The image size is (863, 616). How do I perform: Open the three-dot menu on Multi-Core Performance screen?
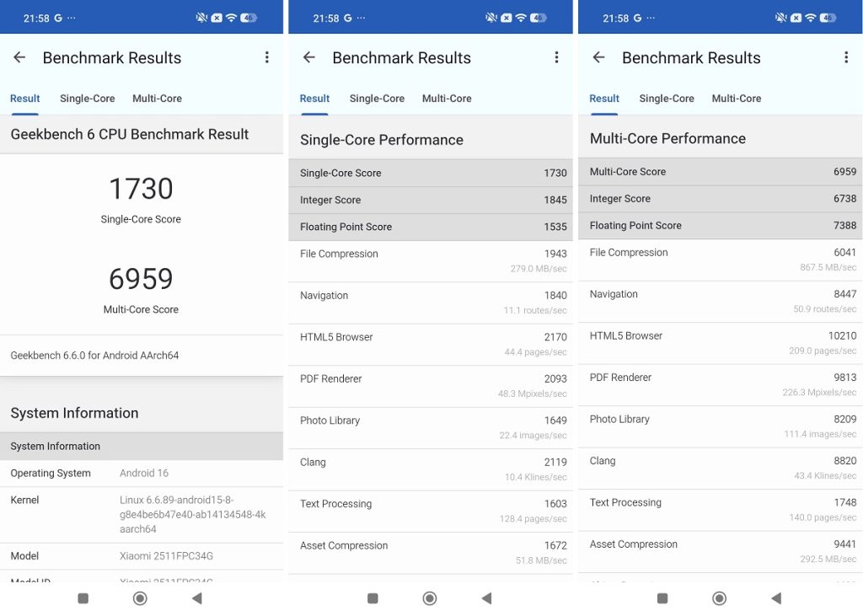[846, 57]
